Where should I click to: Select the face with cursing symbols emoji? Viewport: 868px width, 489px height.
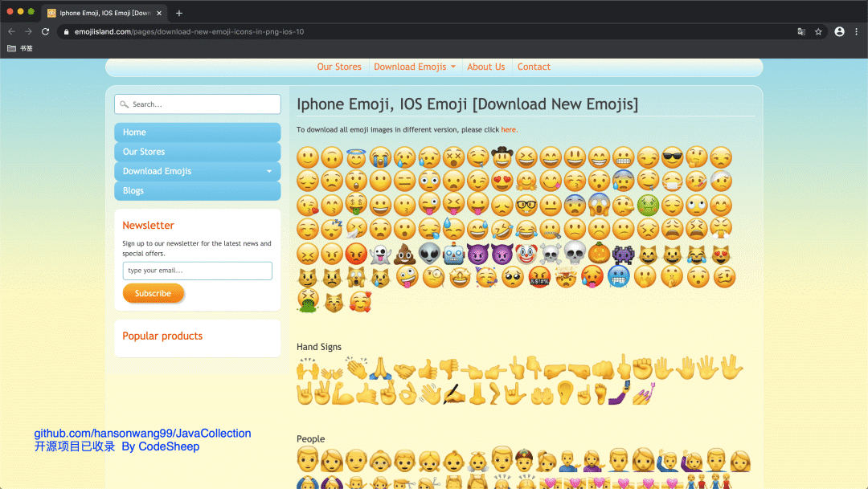(x=539, y=277)
